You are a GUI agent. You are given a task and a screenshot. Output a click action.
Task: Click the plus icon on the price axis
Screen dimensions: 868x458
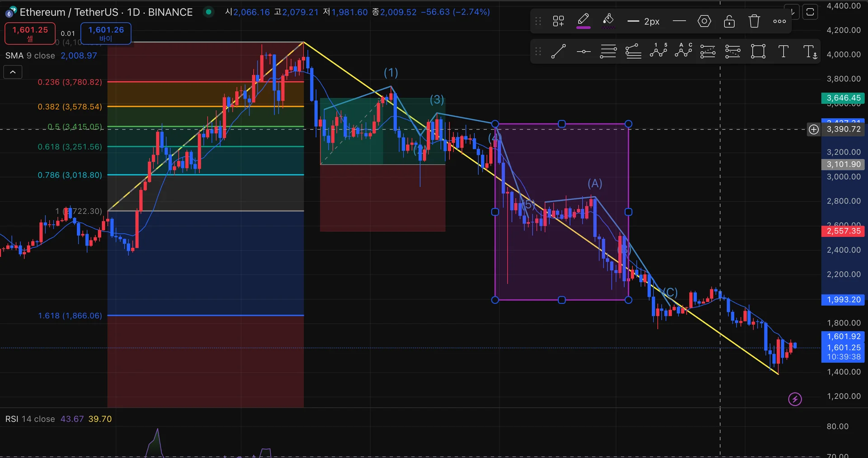pos(814,130)
